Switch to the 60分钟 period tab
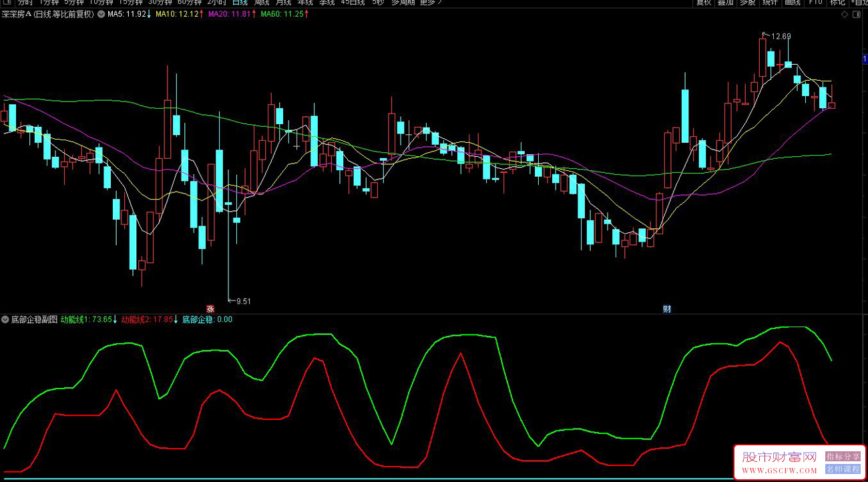 click(190, 3)
